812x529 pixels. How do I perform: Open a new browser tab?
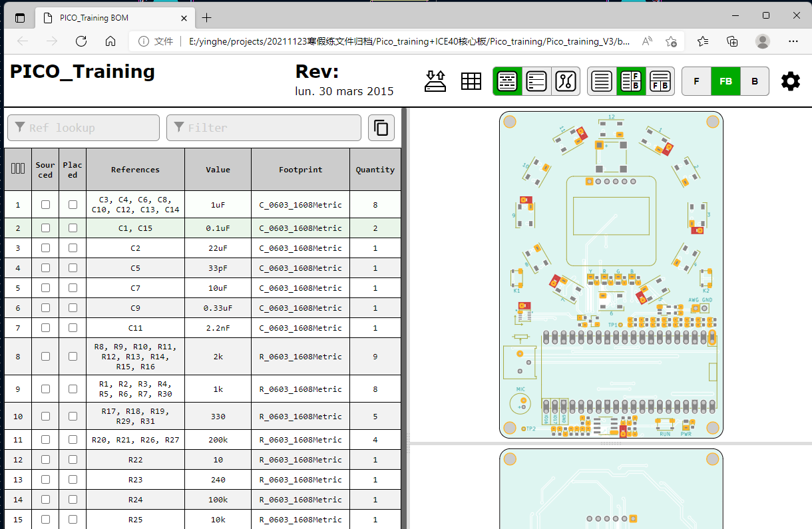click(x=207, y=18)
